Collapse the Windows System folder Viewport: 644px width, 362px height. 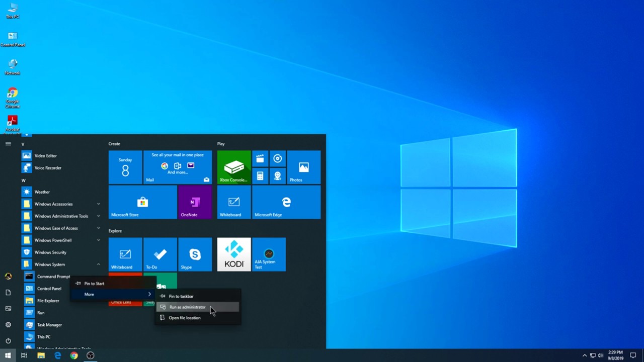tap(62, 264)
